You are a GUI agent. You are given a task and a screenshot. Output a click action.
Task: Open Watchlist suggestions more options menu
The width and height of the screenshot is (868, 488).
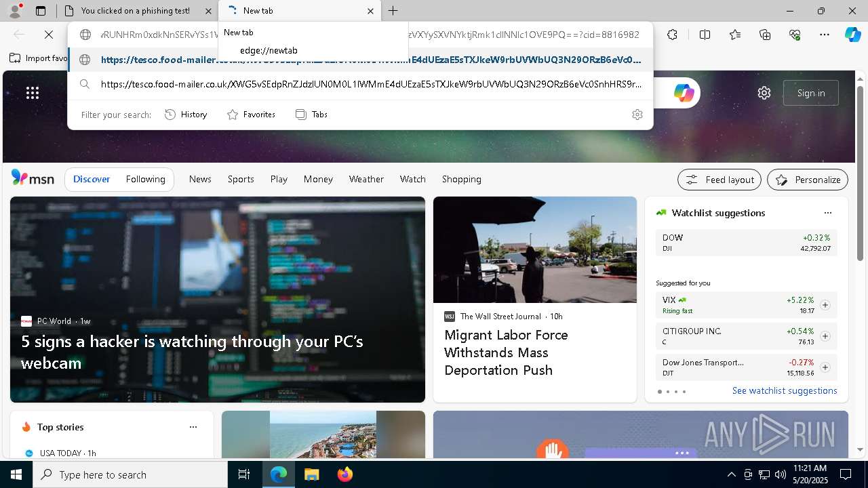[x=827, y=213]
